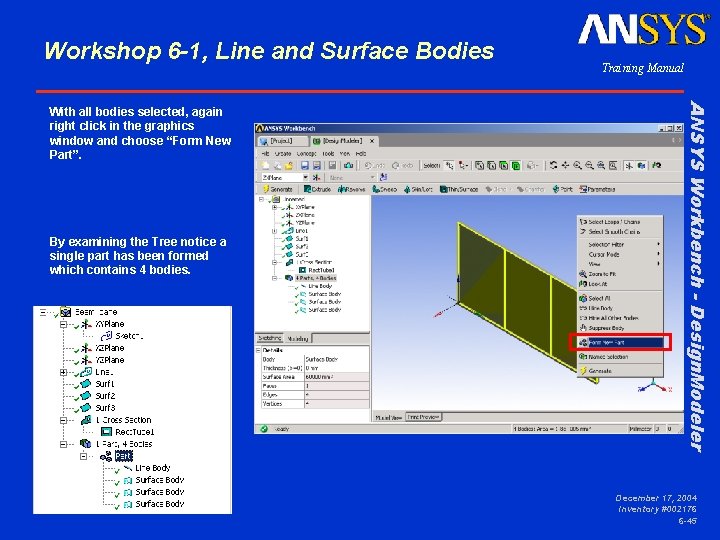Click the green ready status icon

[x=264, y=429]
